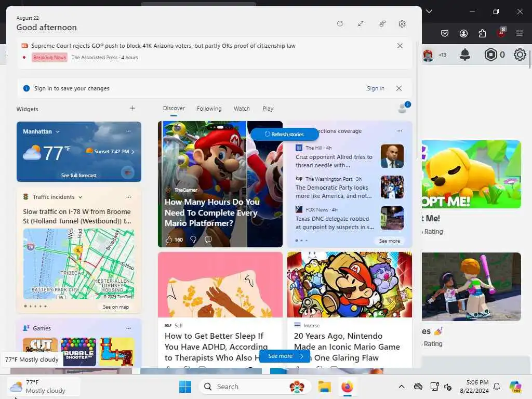Open widgets settings gear icon

point(402,24)
